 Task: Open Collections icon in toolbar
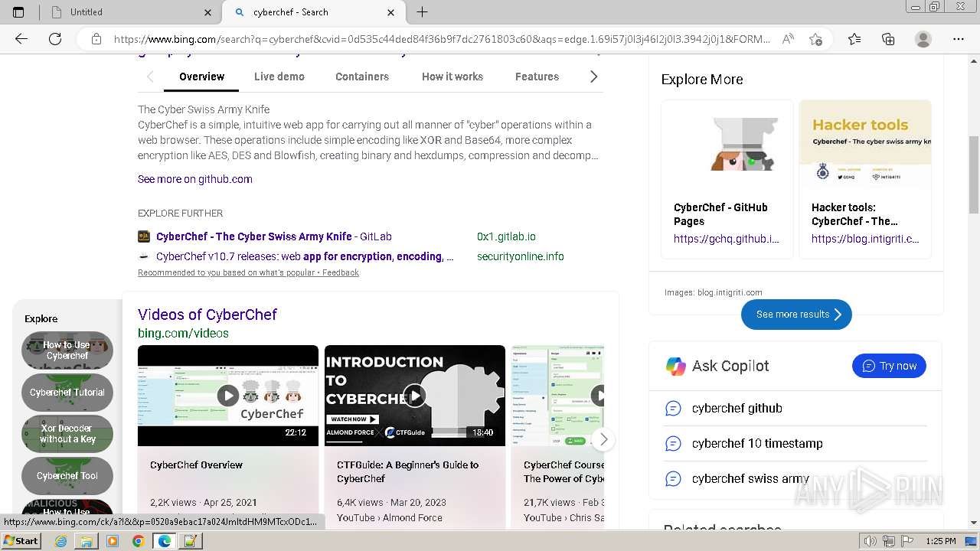(x=888, y=39)
